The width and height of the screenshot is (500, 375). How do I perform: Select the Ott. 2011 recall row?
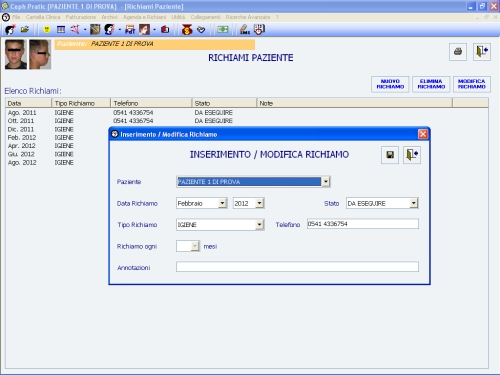tap(247, 121)
